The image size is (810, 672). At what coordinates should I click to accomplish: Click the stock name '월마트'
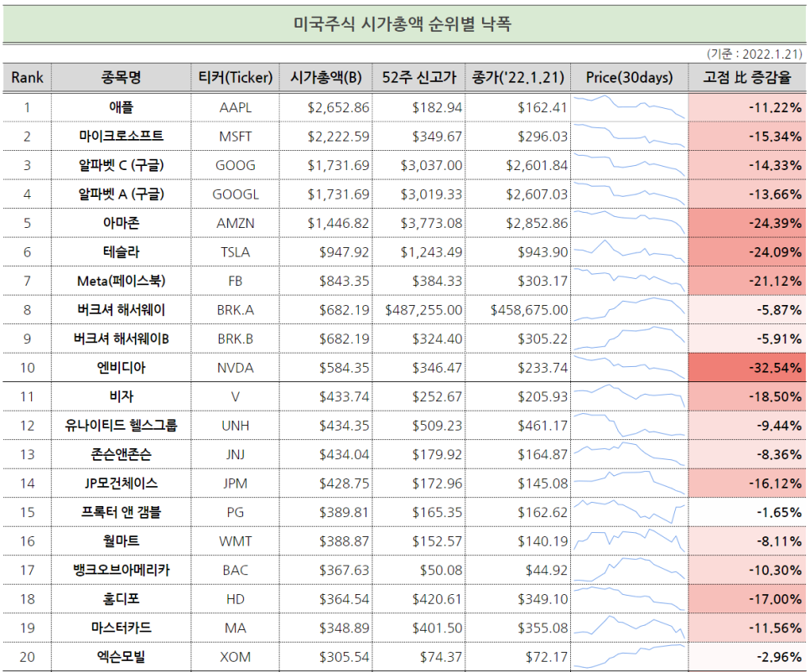coord(121,541)
